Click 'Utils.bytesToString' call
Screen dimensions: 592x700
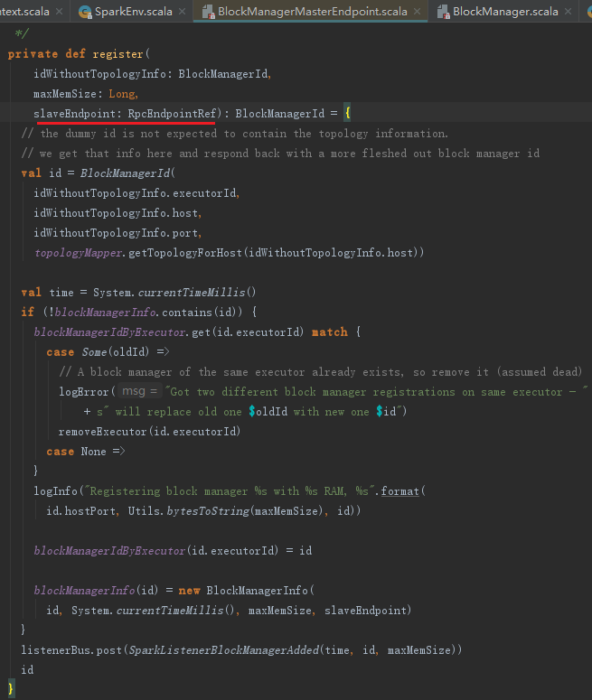[x=189, y=511]
